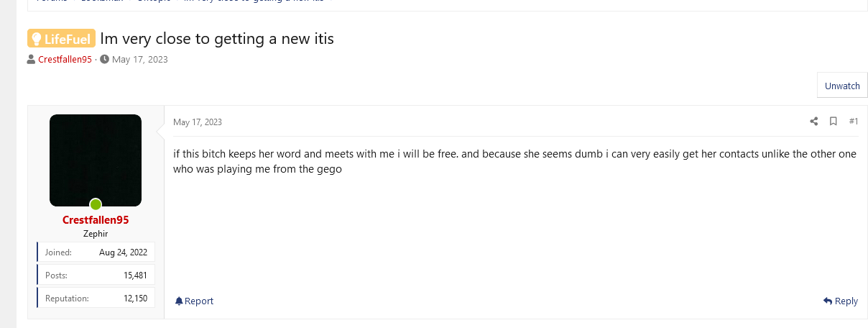
Task: Click the share icon on post #1
Action: coord(814,122)
